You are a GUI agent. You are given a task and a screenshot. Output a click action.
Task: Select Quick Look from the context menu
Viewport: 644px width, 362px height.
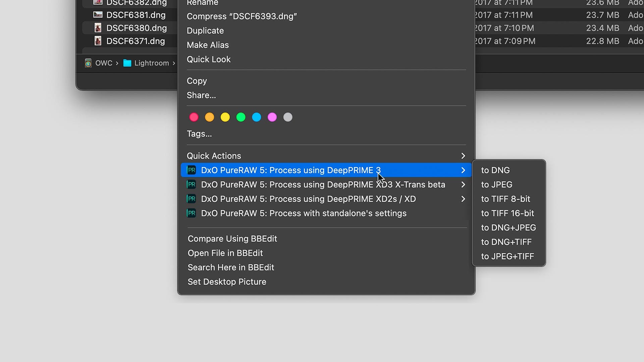pyautogui.click(x=209, y=59)
